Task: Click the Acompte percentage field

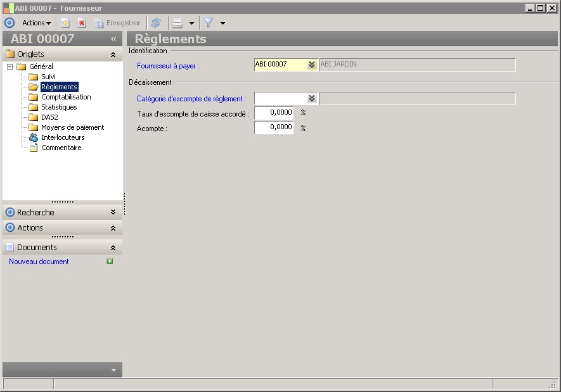Action: click(274, 128)
